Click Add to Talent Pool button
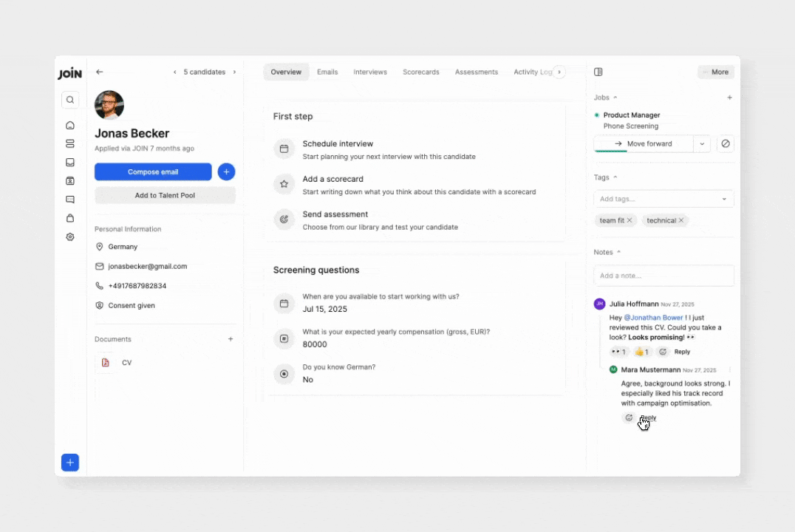This screenshot has height=532, width=795. pyautogui.click(x=165, y=196)
